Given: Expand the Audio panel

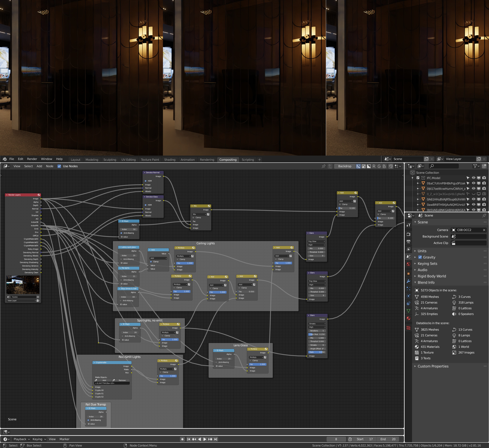Looking at the screenshot, I should pos(415,270).
